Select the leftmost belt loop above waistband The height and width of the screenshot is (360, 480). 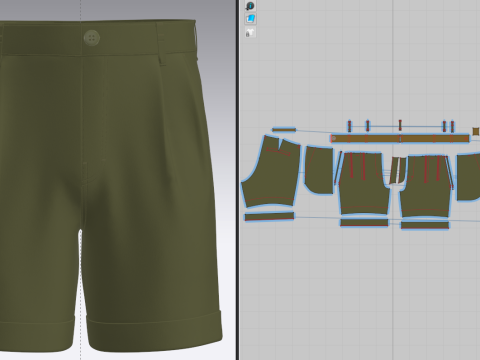[349, 126]
